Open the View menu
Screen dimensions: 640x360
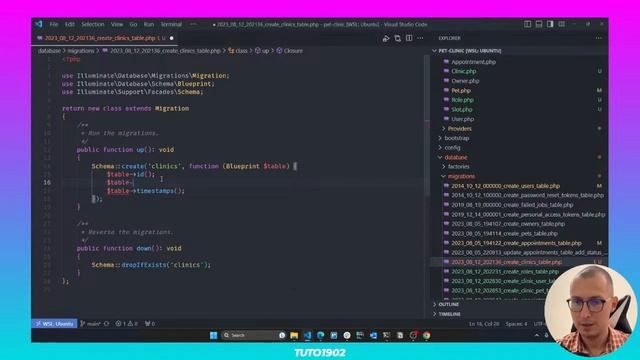(117, 24)
